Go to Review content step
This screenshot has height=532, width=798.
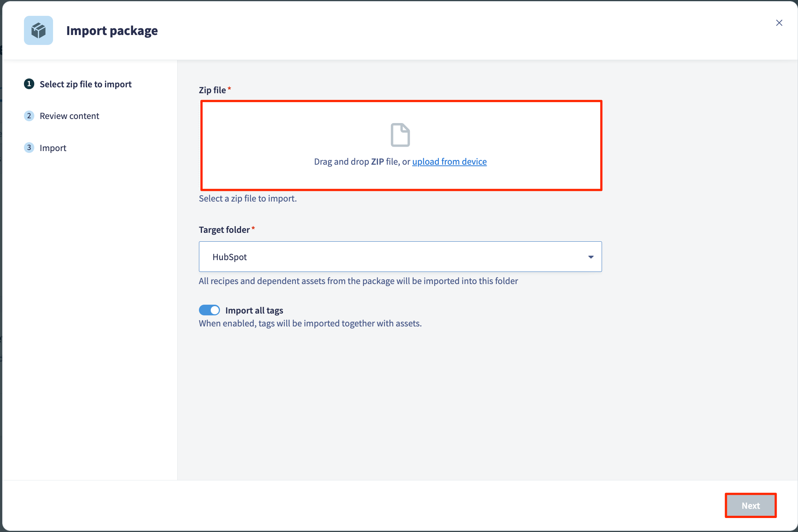(x=62, y=116)
